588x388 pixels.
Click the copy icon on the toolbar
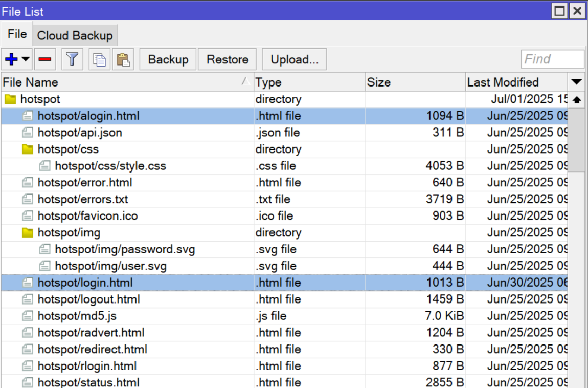(x=99, y=59)
